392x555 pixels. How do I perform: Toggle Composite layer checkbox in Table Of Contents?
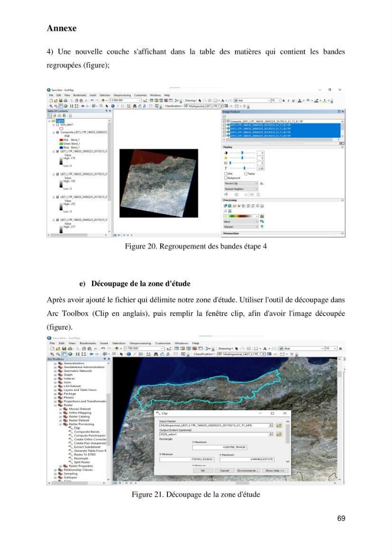[58, 133]
